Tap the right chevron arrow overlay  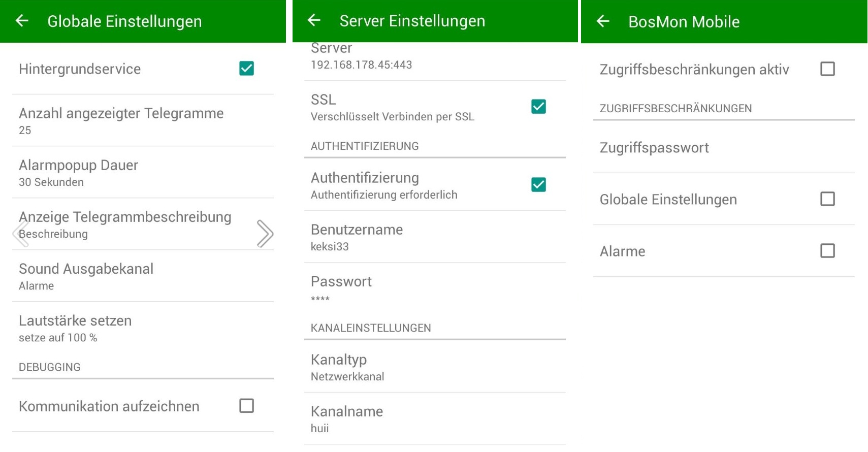(x=265, y=234)
